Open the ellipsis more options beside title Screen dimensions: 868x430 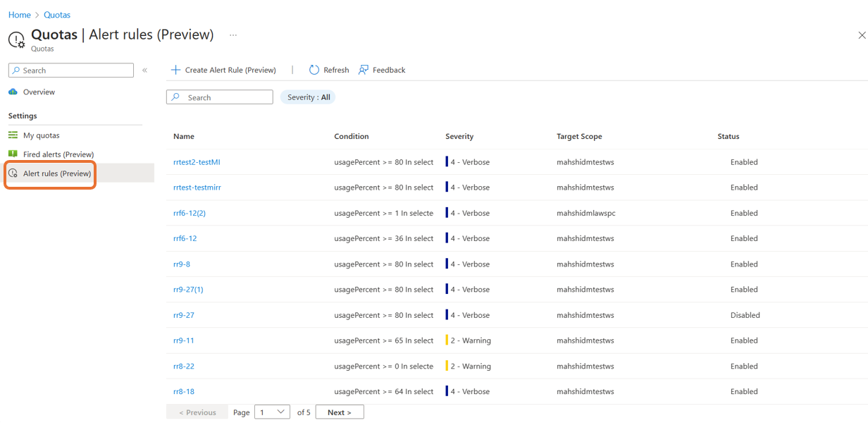click(233, 35)
